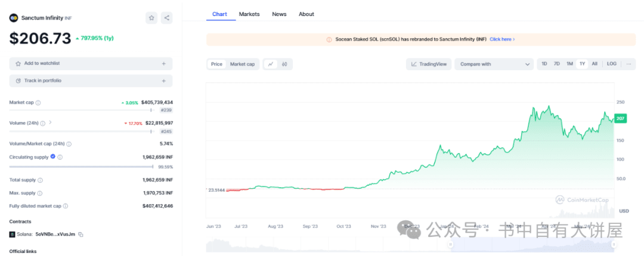The image size is (644, 256).
Task: Open the TradingView chart button
Action: click(x=429, y=64)
